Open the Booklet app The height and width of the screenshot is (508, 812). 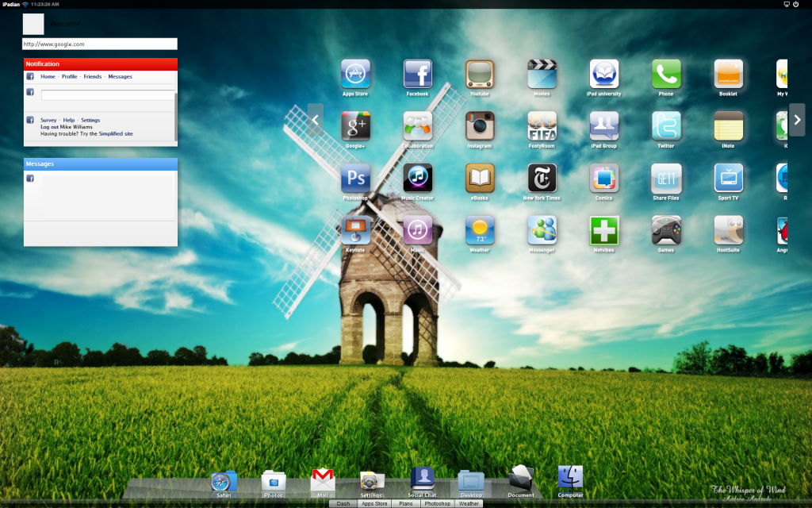pyautogui.click(x=728, y=74)
